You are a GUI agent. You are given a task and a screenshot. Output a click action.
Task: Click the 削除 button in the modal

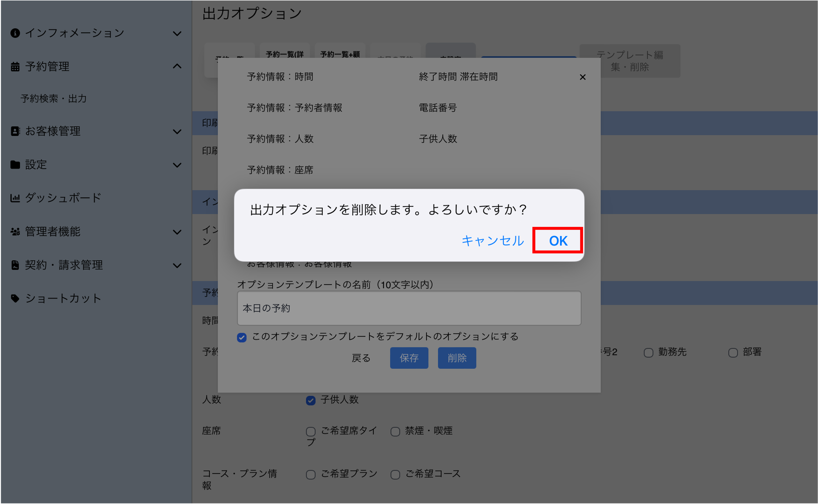pos(457,358)
